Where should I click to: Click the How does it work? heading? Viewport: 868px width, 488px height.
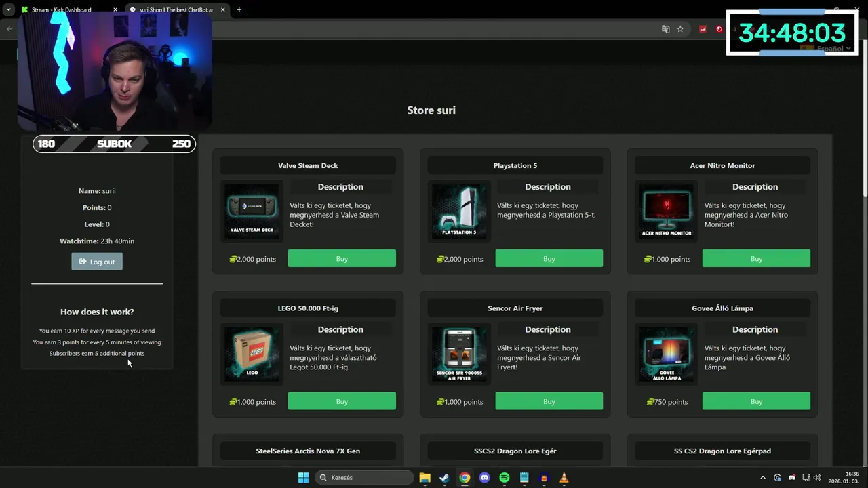(x=97, y=312)
